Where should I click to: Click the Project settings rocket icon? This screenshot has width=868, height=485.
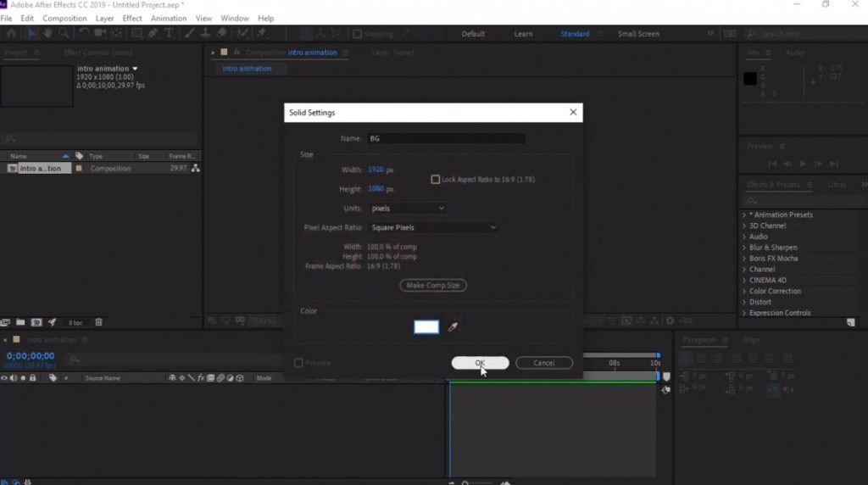point(52,322)
